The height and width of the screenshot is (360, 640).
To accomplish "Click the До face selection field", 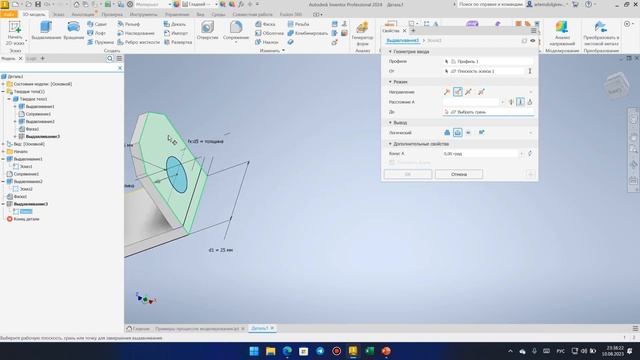I will click(x=488, y=112).
